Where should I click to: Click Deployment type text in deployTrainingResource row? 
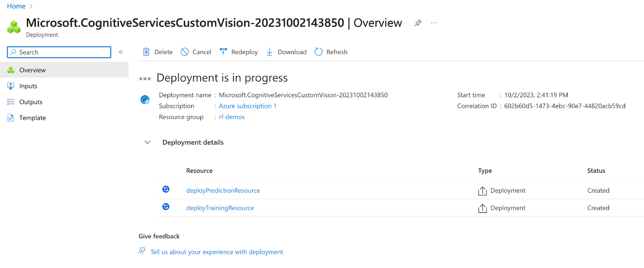508,208
